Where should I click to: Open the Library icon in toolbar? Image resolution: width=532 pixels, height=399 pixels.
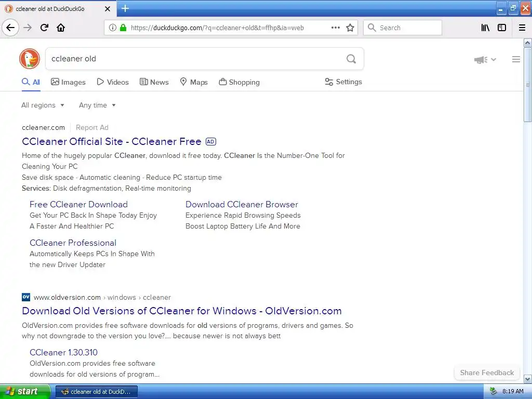[485, 28]
